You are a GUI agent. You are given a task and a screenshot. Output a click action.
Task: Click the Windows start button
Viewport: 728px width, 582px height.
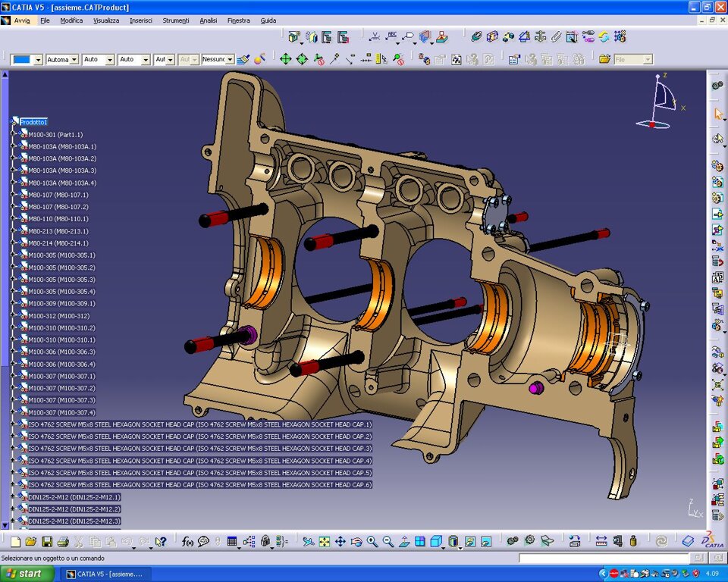click(x=27, y=574)
